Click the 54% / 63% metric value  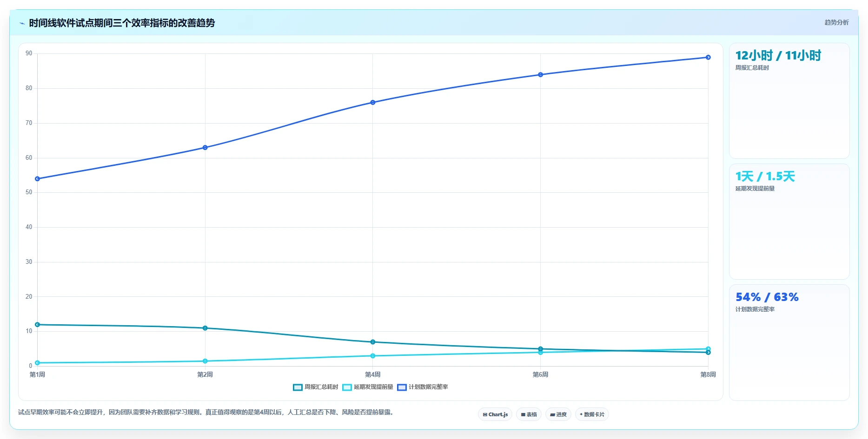pos(767,297)
